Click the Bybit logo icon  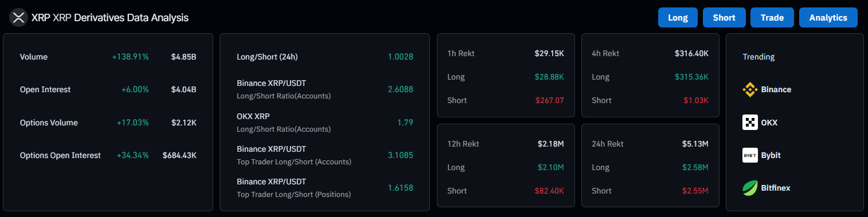pos(750,155)
